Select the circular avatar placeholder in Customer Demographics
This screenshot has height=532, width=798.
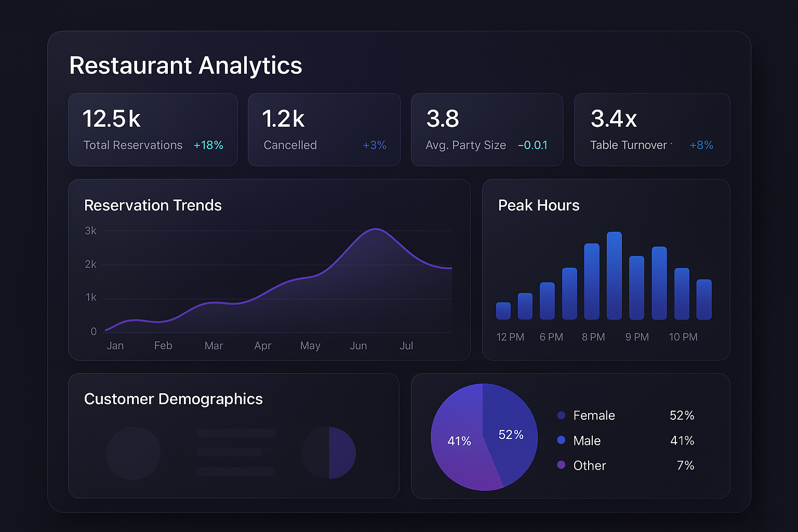[134, 453]
